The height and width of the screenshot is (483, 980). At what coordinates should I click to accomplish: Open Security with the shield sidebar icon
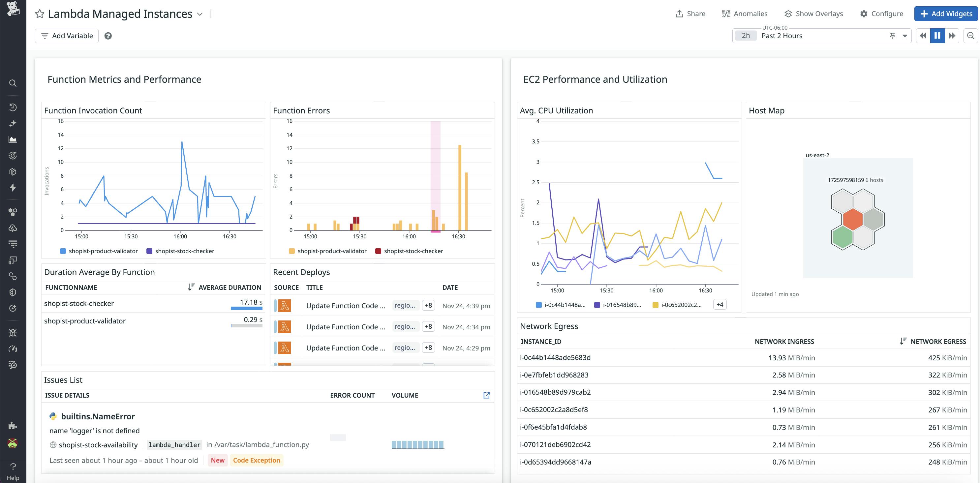tap(13, 292)
